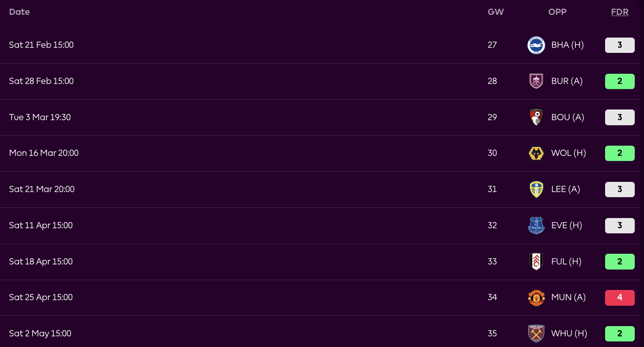Viewport: 644px width, 347px height.
Task: Click grey FDR badge for Brighton fixture
Action: (619, 45)
